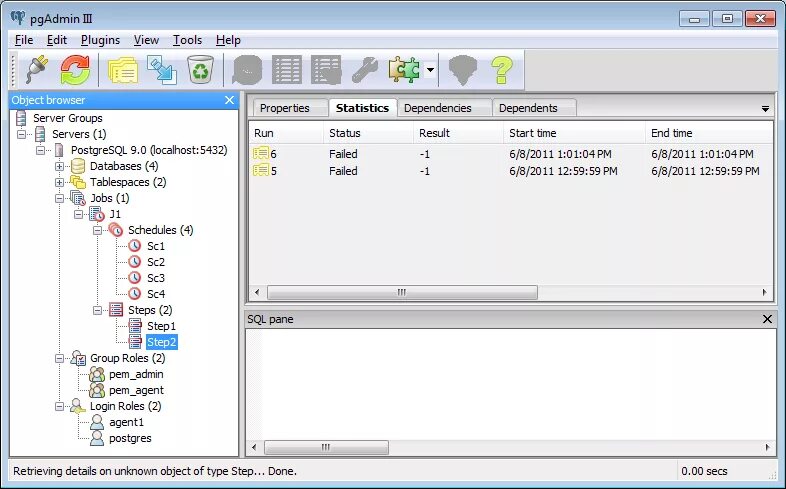Click the yellow question mark help icon

502,70
